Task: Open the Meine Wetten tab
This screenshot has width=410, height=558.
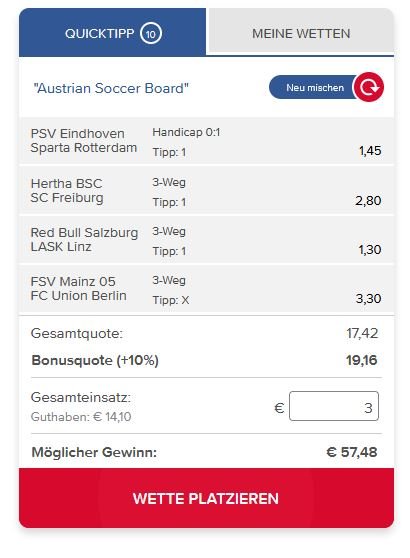Action: point(301,33)
